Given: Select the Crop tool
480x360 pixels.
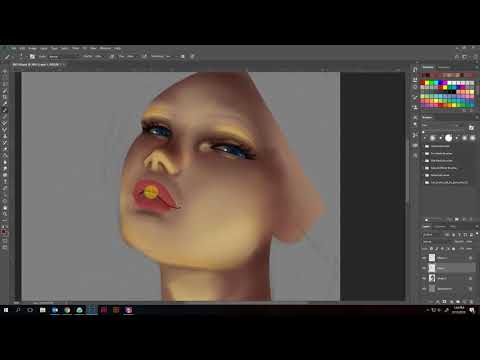Looking at the screenshot, I should click(x=5, y=97).
